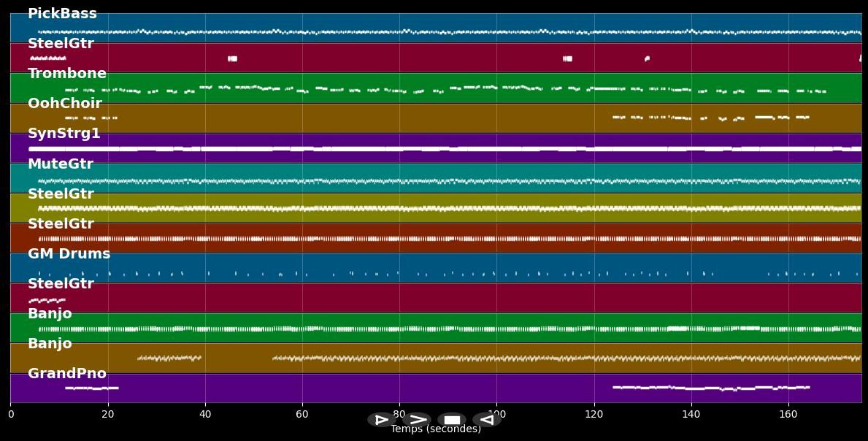The width and height of the screenshot is (868, 441).
Task: Click the Temps (secondes) axis label
Action: point(436,429)
